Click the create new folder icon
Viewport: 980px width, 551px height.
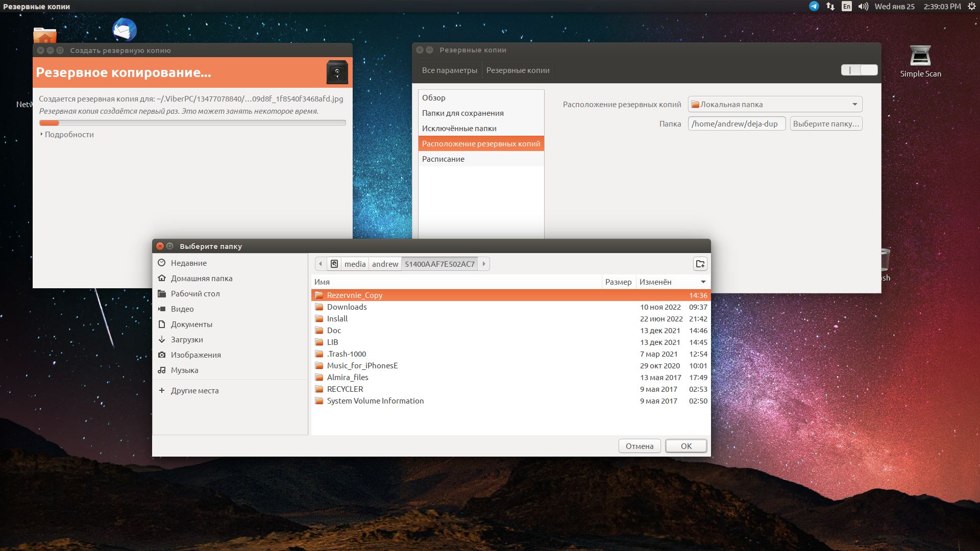(700, 264)
